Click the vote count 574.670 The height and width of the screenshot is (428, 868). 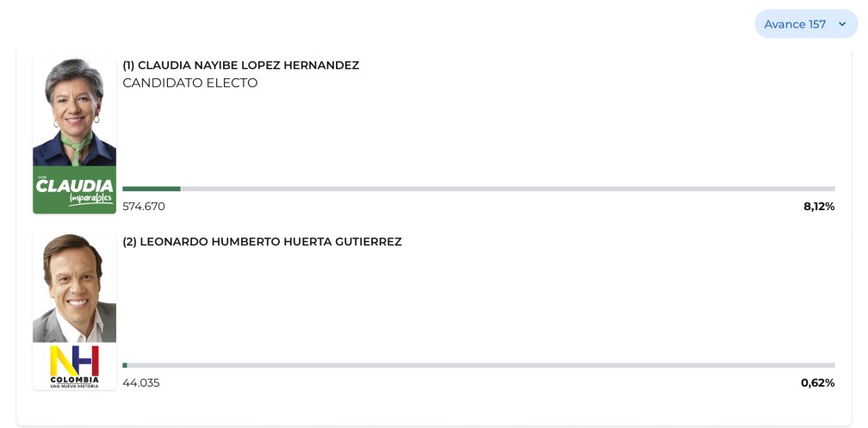(x=144, y=207)
